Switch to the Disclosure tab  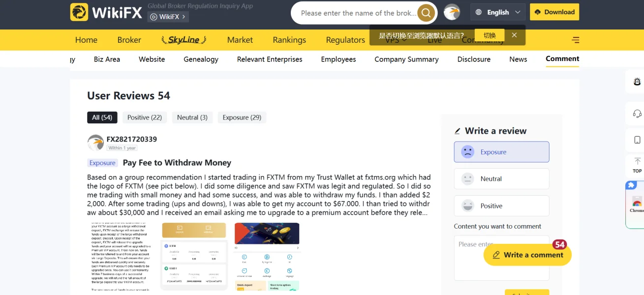point(474,59)
